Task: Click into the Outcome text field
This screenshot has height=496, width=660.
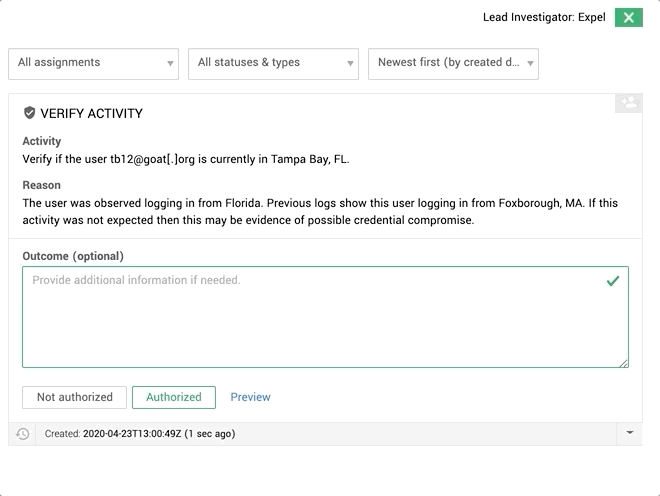Action: (325, 317)
